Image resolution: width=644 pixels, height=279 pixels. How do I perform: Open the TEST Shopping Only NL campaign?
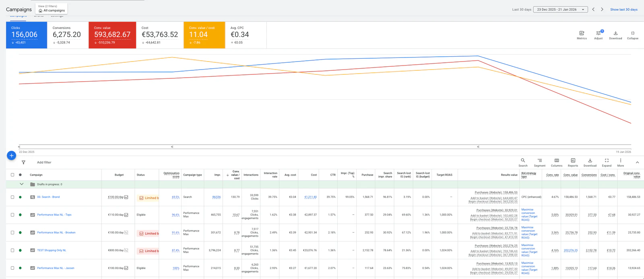(52, 250)
